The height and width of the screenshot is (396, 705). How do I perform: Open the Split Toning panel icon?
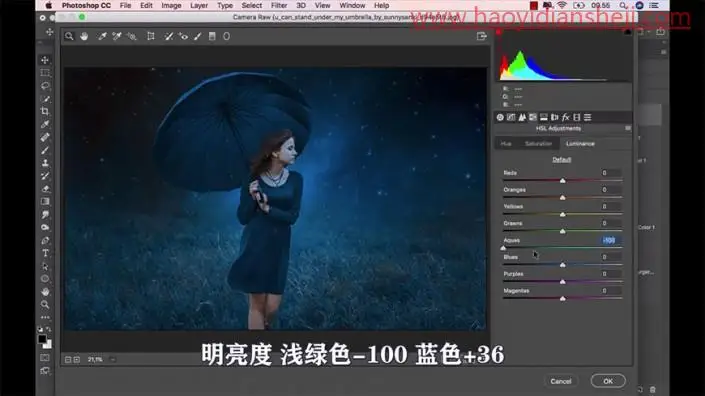[x=544, y=117]
